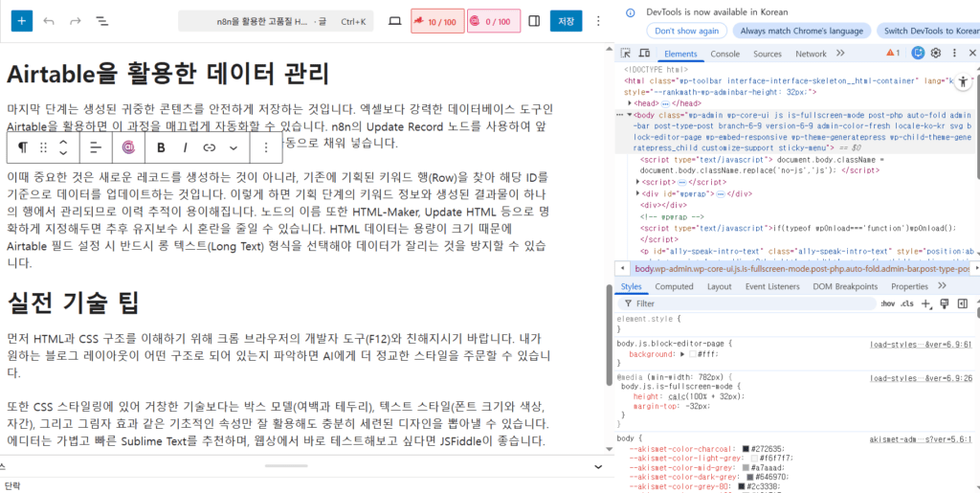980x493 pixels.
Task: Switch to the Console tab
Action: point(724,54)
